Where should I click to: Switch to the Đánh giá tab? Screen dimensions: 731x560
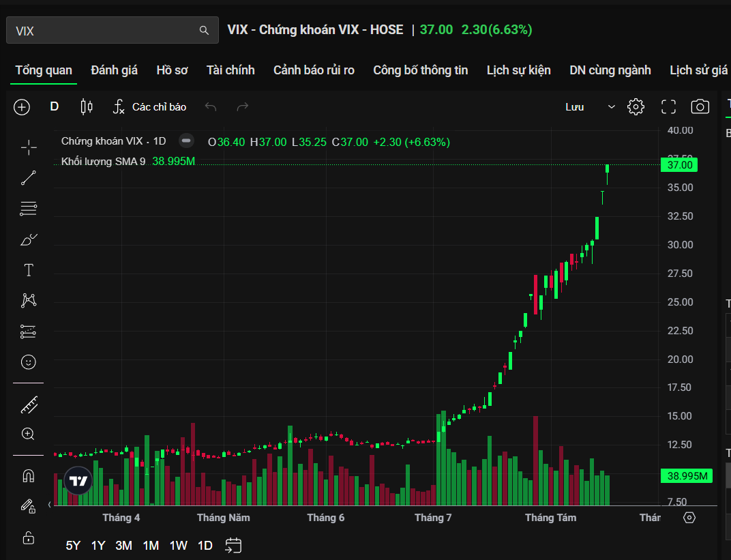[115, 70]
